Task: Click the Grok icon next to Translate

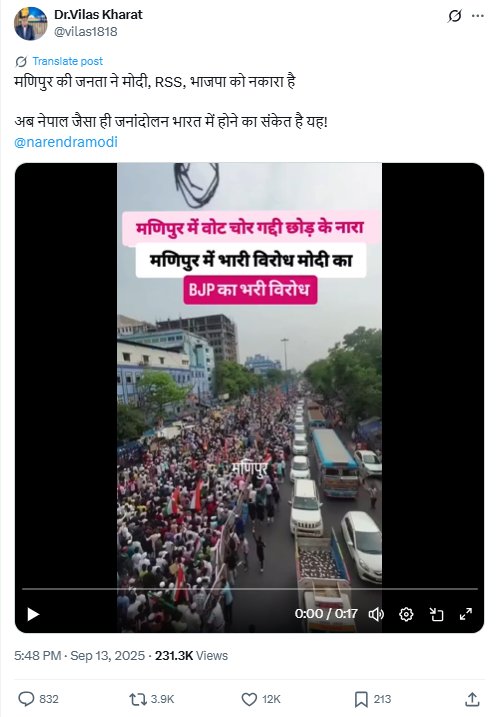Action: click(x=21, y=61)
